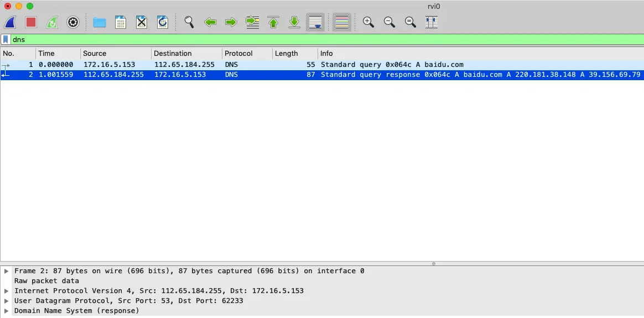Expand User Datagram Protocol details
The width and height of the screenshot is (644, 318).
click(x=6, y=301)
